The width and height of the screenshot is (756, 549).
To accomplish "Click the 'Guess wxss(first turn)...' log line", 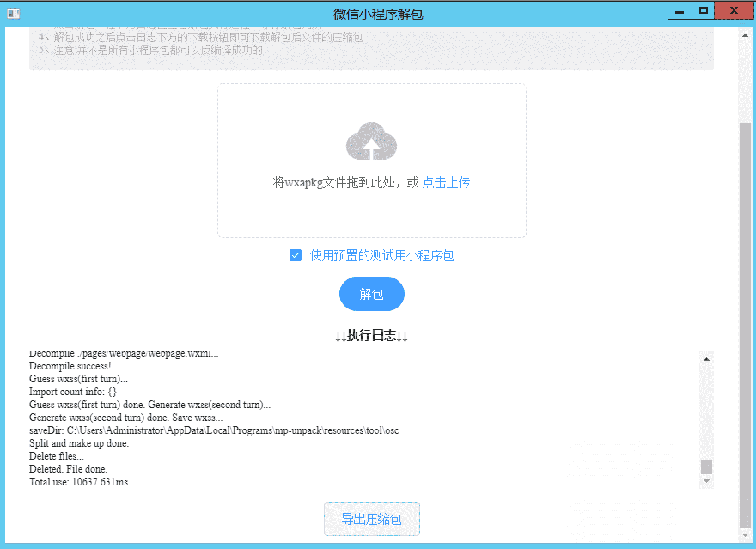I will pos(79,379).
